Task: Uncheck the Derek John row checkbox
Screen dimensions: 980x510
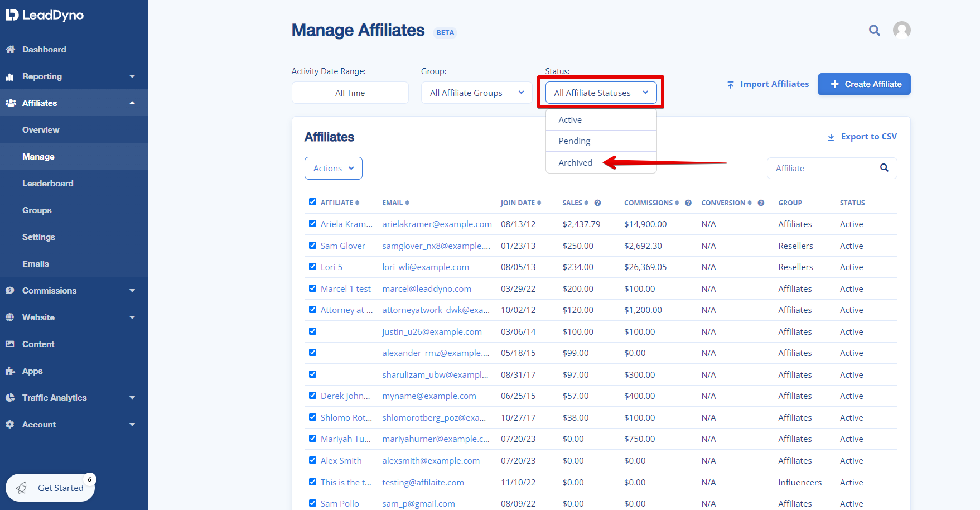Action: pos(312,396)
